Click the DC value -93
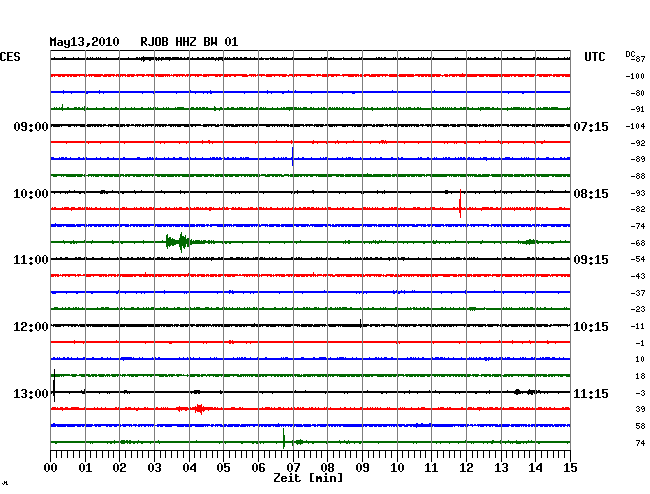The image size is (650, 494). (637, 193)
